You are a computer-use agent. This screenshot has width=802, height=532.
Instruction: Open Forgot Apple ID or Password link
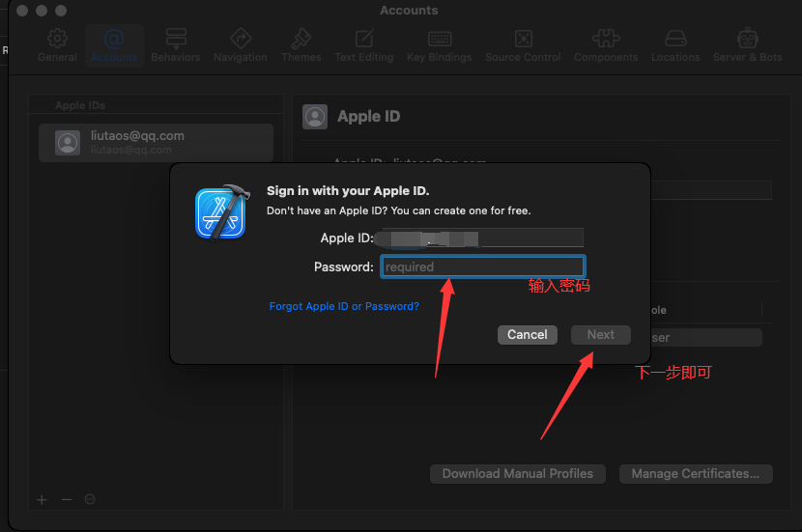[344, 306]
